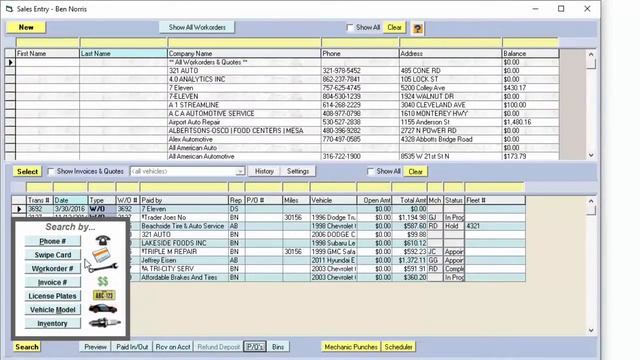Select 4.0 ANALYTICS INC customer row

(282, 79)
